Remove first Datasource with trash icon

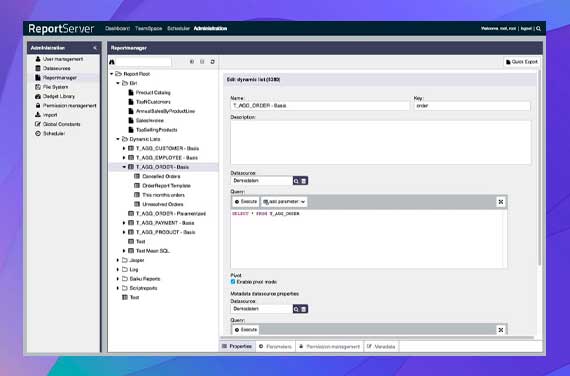(x=304, y=181)
